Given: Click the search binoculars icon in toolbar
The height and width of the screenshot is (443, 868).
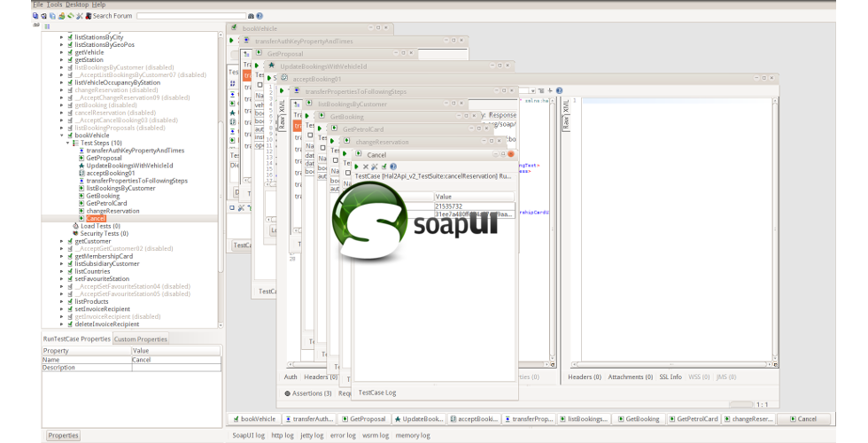Looking at the screenshot, I should click(x=251, y=16).
